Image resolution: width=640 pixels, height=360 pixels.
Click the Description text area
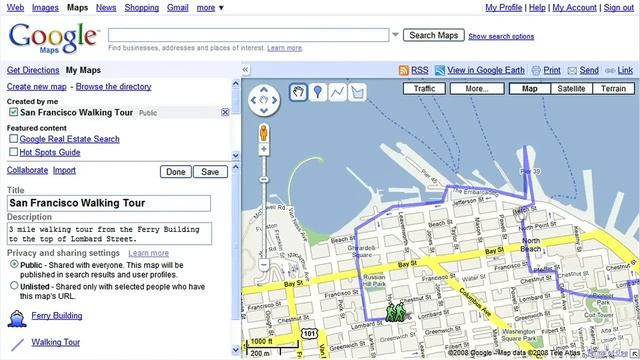click(109, 233)
